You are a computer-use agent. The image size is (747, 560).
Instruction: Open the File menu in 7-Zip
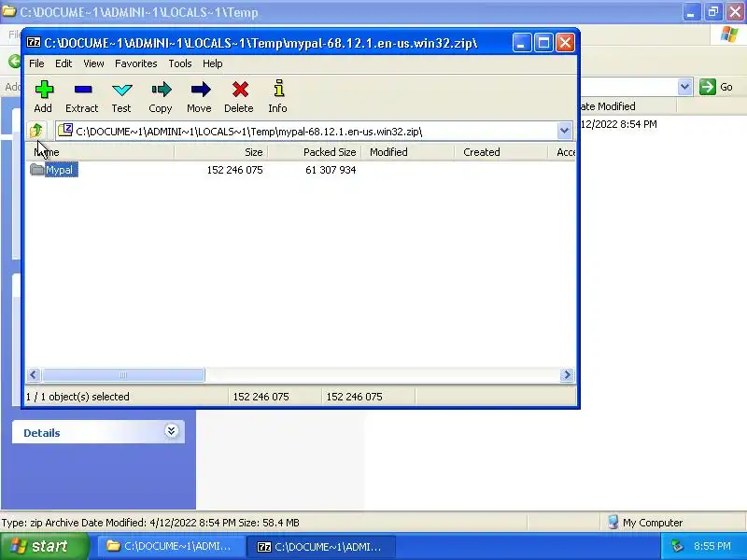click(36, 63)
